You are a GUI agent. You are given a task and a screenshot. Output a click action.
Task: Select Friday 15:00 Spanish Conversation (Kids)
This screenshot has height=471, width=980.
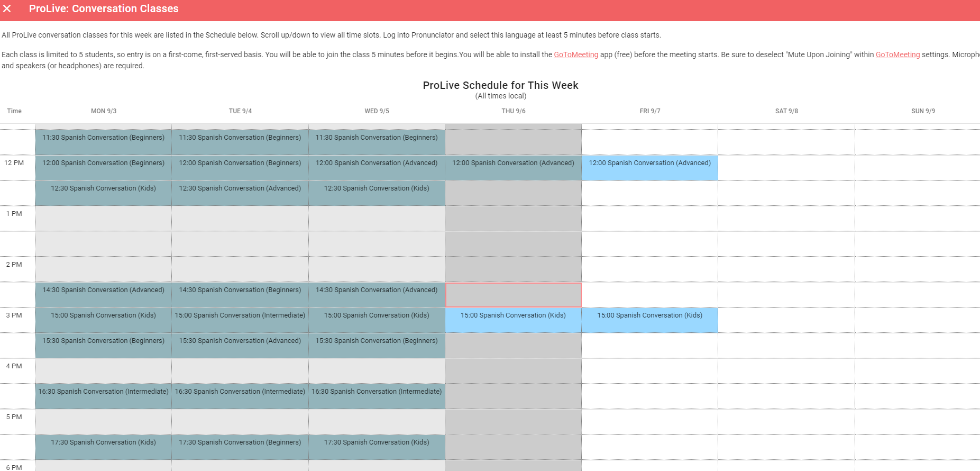point(649,320)
